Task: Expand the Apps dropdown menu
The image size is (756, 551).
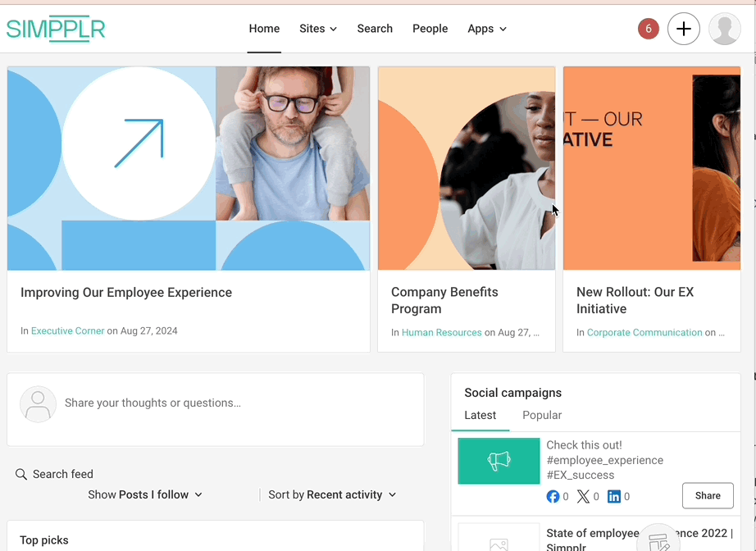Action: [x=487, y=29]
